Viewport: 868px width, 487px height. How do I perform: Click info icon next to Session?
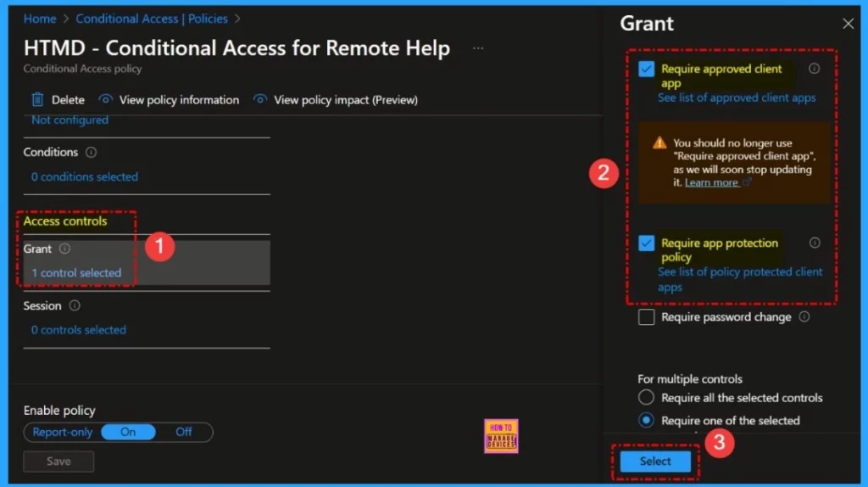point(75,305)
